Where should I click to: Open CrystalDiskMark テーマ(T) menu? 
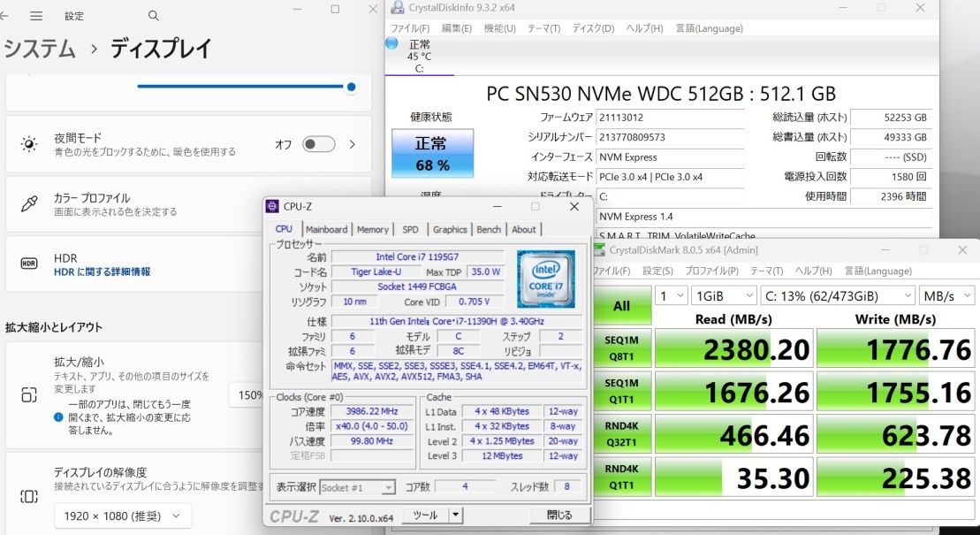pyautogui.click(x=766, y=271)
